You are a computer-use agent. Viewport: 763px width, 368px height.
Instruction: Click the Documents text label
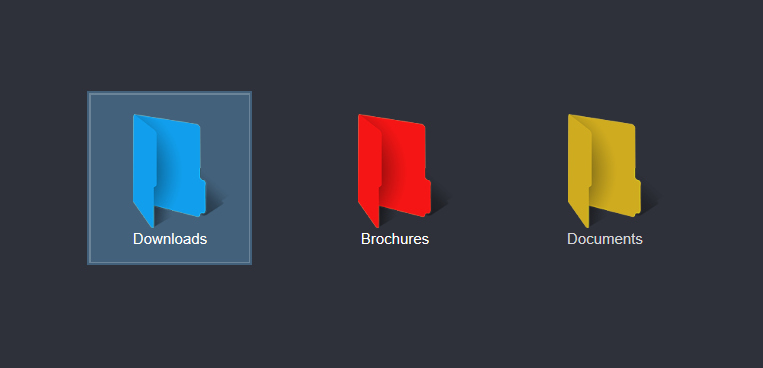point(605,239)
